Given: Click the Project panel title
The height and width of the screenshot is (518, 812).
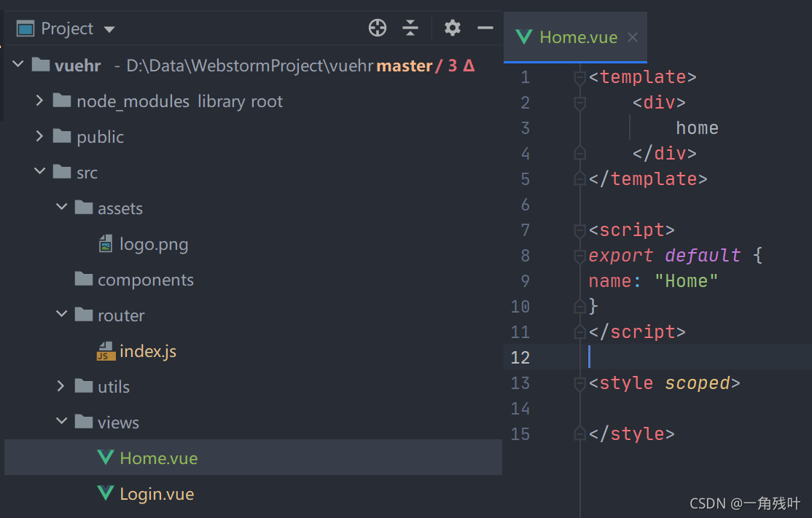Looking at the screenshot, I should [x=67, y=28].
